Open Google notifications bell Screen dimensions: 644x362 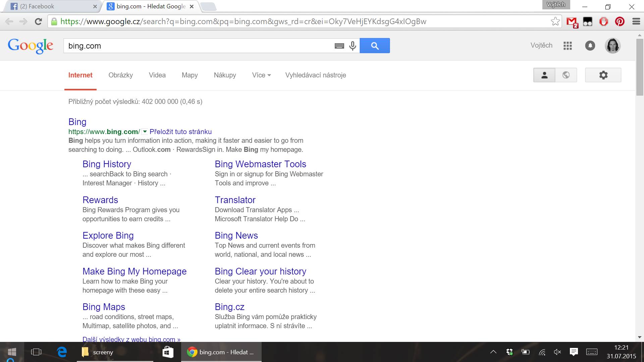(x=590, y=46)
